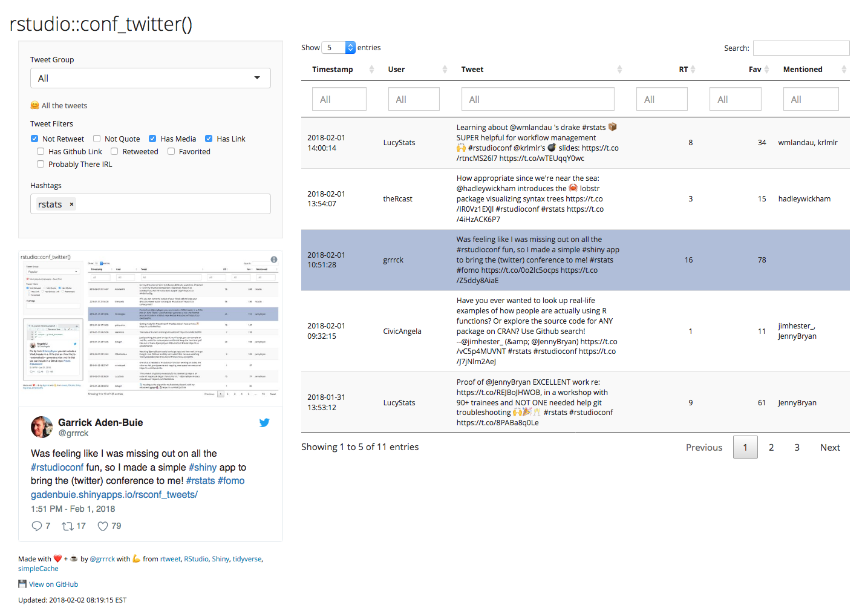Viewport: 868px width, 611px height.
Task: Click the heart like icon showing 79
Action: [103, 526]
